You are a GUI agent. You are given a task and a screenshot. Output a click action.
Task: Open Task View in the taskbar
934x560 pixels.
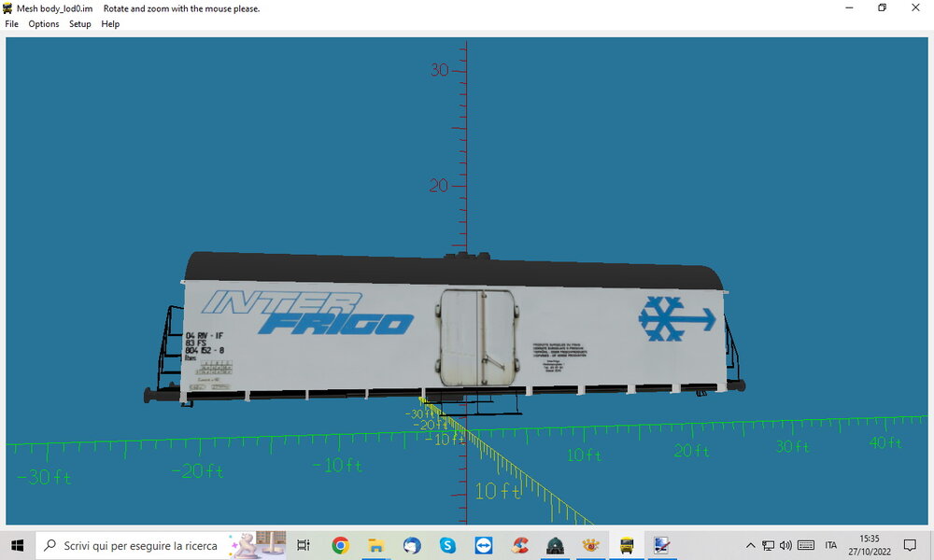click(304, 545)
